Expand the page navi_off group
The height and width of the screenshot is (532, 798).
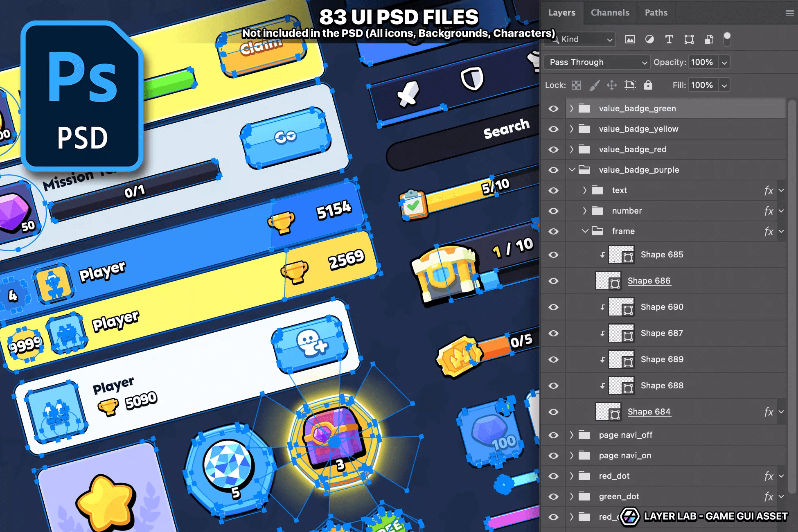(x=572, y=435)
